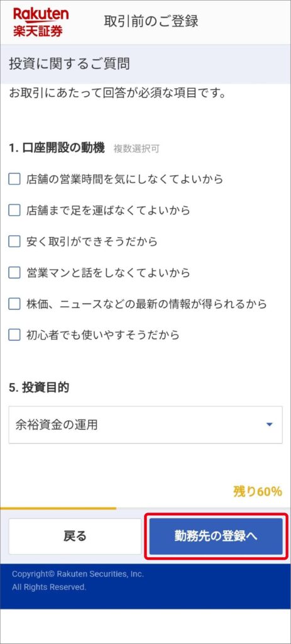Image resolution: width=291 pixels, height=644 pixels.
Task: Mark the 初心者でも使いやすそうだから checkbox
Action: [14, 335]
